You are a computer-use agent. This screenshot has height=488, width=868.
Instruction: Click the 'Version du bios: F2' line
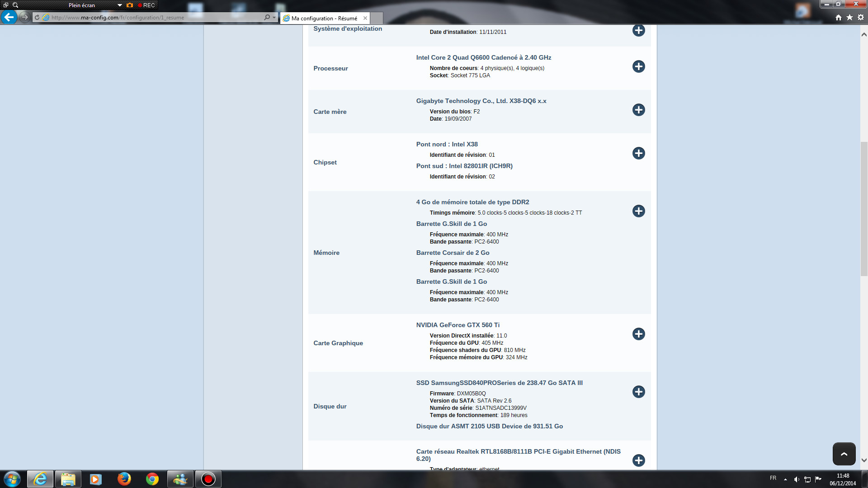tap(454, 112)
